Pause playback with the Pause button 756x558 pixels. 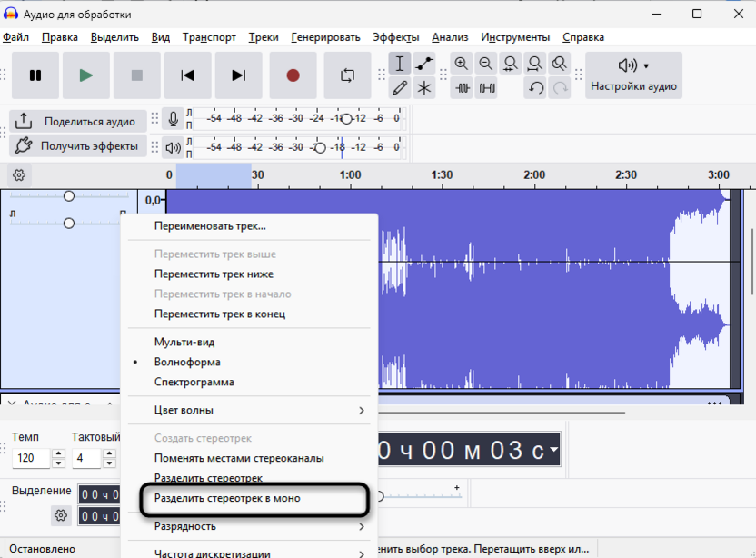[35, 75]
